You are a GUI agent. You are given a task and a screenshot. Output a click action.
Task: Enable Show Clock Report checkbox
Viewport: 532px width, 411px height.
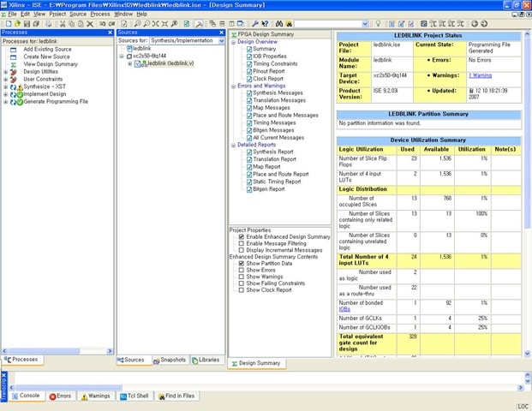coord(242,290)
